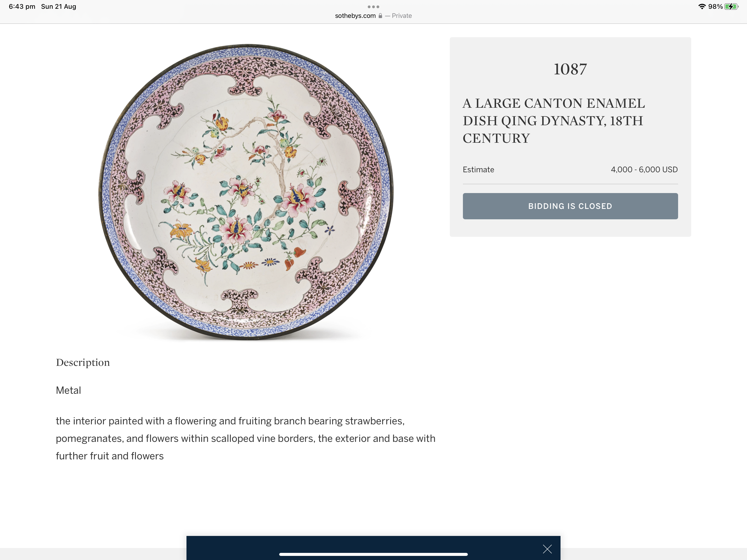This screenshot has height=560, width=747.
Task: Tap the home indicator bar
Action: (373, 554)
